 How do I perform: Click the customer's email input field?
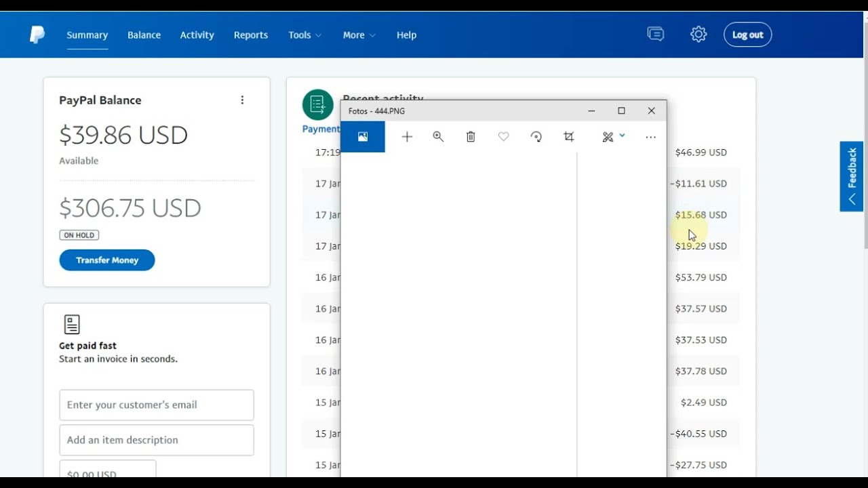(x=157, y=405)
